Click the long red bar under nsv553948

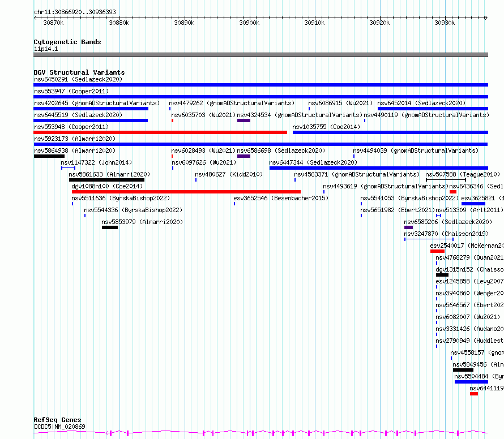[x=160, y=132]
